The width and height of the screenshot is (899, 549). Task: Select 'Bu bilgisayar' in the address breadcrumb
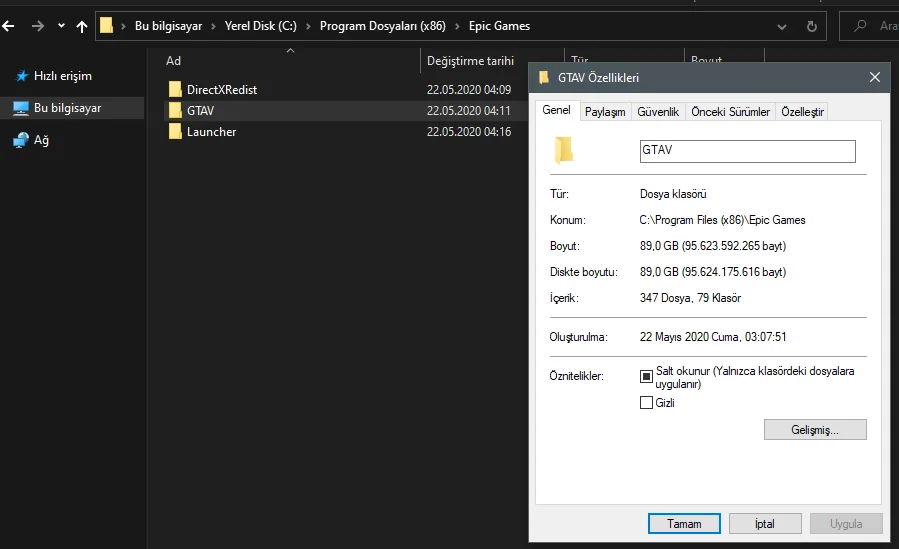(x=169, y=26)
